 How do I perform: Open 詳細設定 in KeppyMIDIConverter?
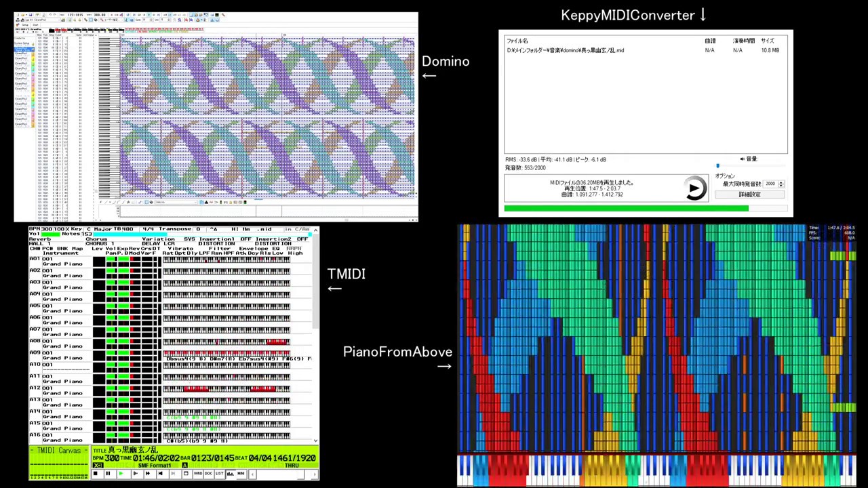click(749, 195)
